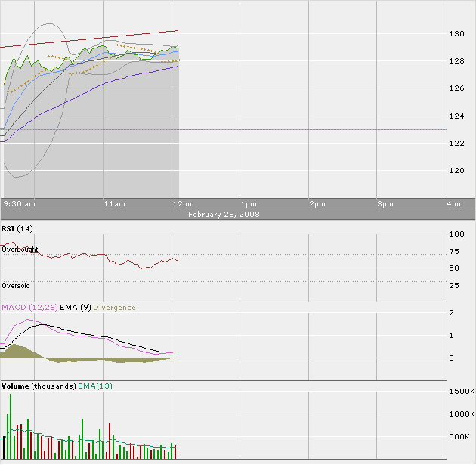Click the 1pm time axis label

click(x=249, y=204)
